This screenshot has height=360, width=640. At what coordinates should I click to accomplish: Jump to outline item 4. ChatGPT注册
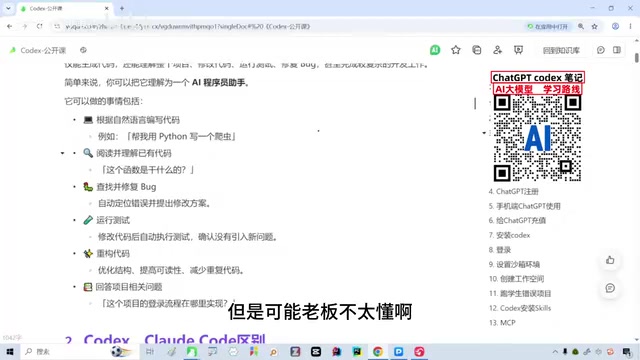[x=513, y=191]
